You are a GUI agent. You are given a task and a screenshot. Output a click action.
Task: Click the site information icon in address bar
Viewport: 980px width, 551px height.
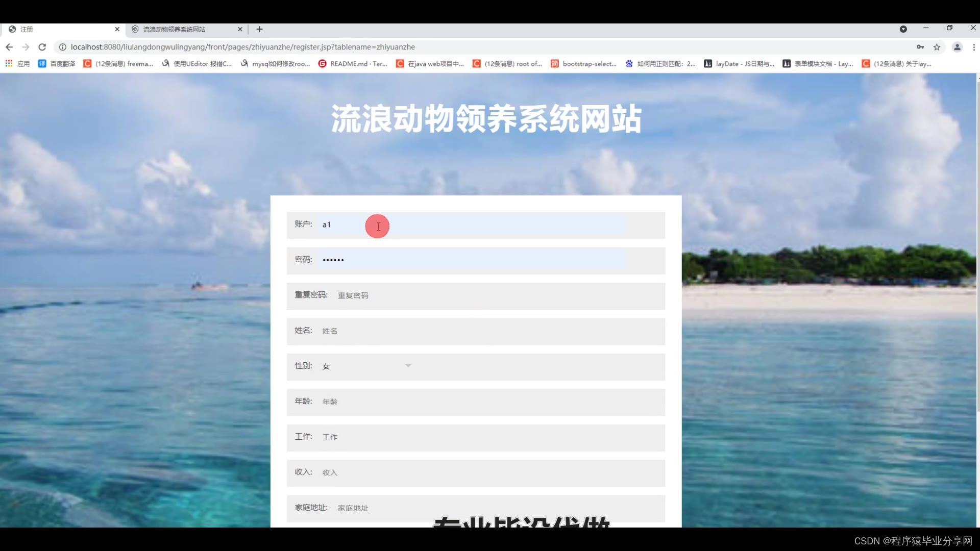[62, 47]
